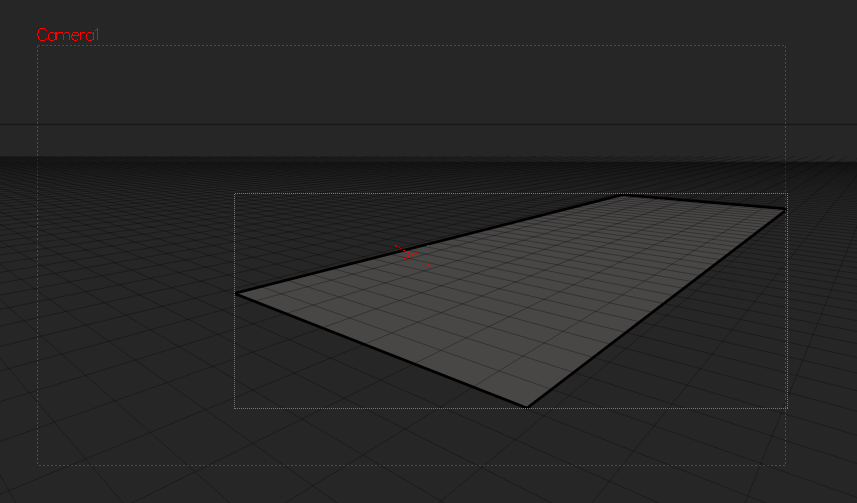The width and height of the screenshot is (857, 503).
Task: Select the Camera1 label text
Action: click(68, 35)
